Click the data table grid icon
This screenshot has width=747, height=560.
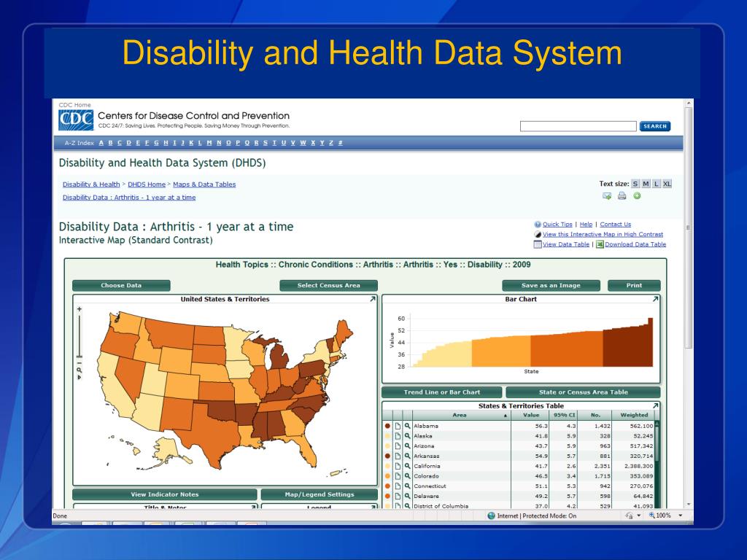[x=538, y=244]
